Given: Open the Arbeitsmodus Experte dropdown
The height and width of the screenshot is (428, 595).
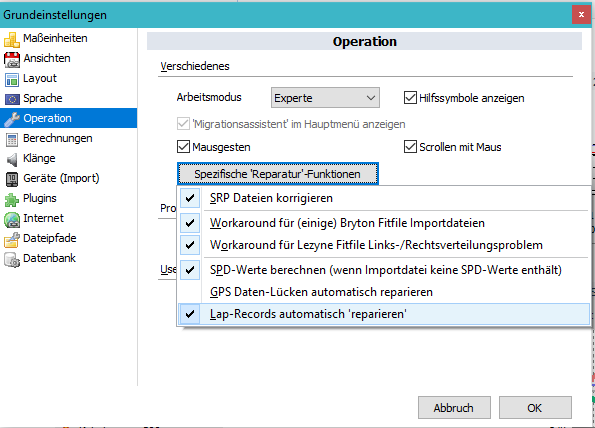Looking at the screenshot, I should 325,98.
